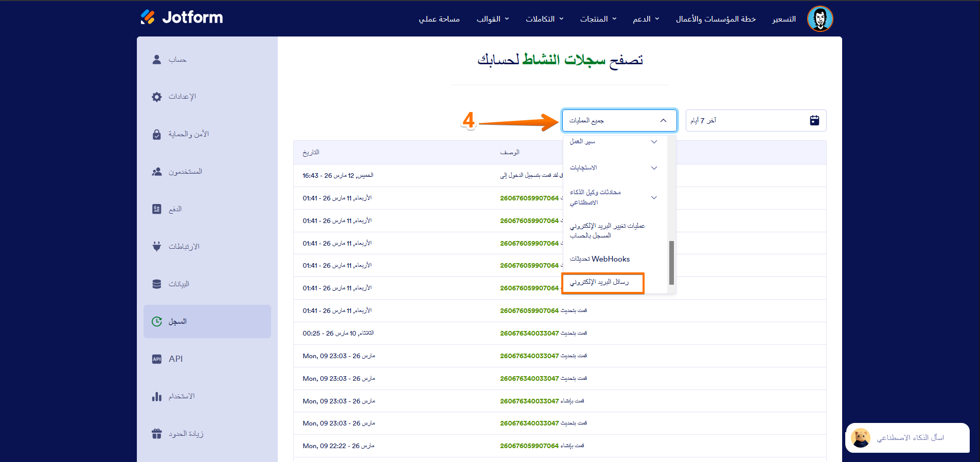Viewport: 980px width, 462px height.
Task: Click the المستخدمون users icon
Action: [x=157, y=172]
